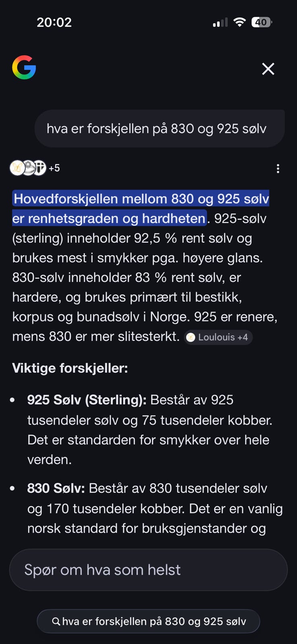Expand the +5 additional sources list

54,168
